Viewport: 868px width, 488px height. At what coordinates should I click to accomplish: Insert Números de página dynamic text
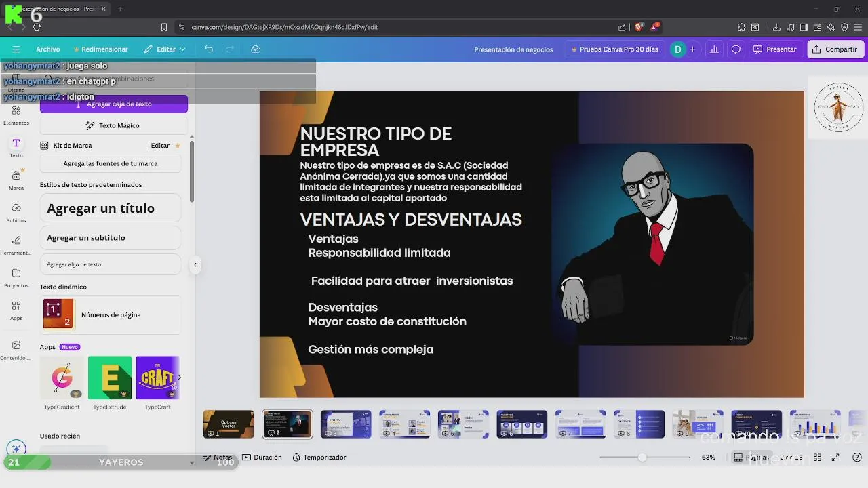pos(111,314)
